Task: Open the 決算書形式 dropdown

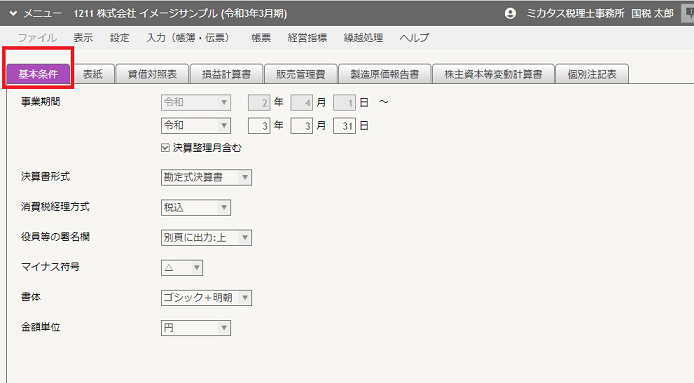Action: click(x=206, y=178)
